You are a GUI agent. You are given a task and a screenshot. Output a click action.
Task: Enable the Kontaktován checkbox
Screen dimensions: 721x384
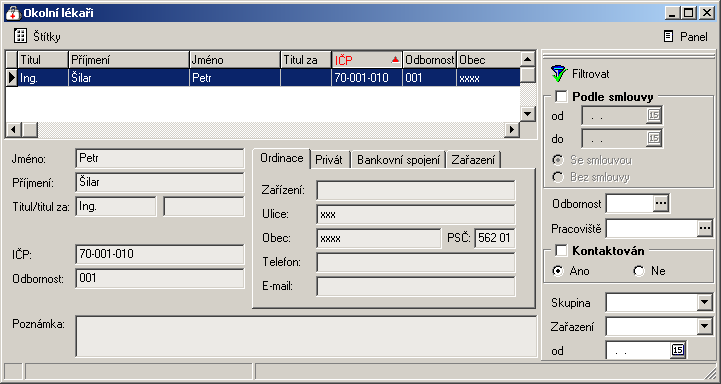click(x=561, y=251)
